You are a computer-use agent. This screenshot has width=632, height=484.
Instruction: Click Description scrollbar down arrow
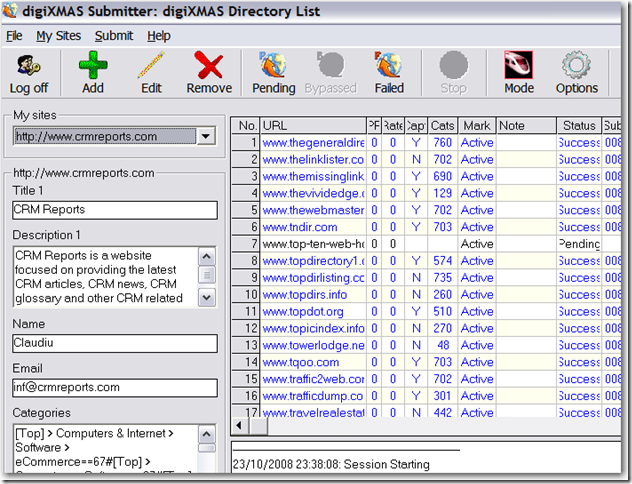pyautogui.click(x=207, y=298)
